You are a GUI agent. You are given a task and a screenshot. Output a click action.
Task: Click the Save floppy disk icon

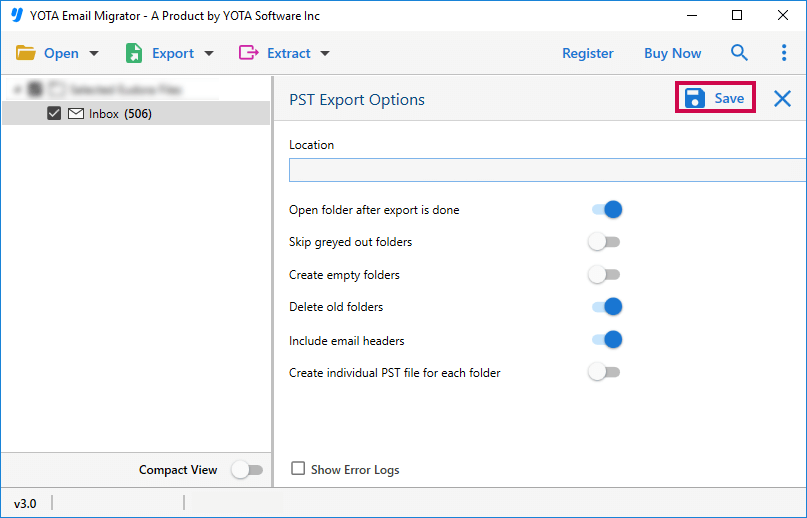click(x=695, y=98)
